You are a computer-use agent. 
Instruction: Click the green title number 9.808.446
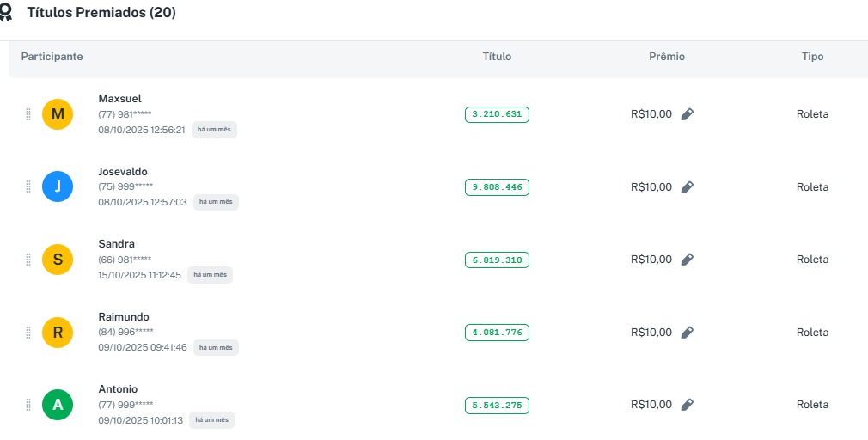497,187
